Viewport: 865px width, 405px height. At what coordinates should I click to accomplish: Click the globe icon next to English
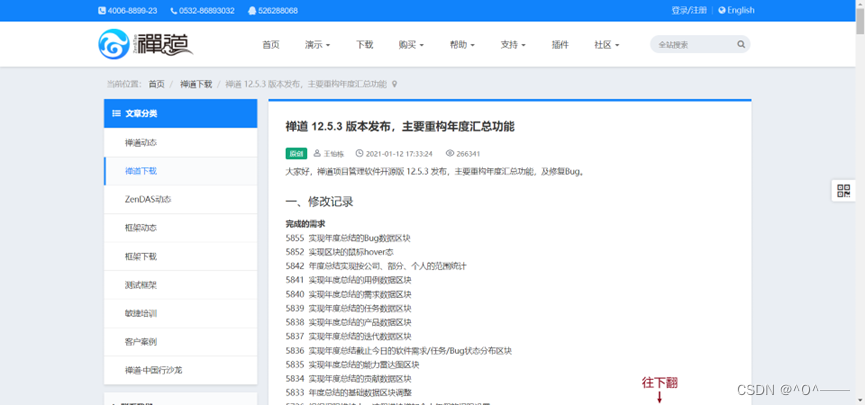(x=722, y=10)
